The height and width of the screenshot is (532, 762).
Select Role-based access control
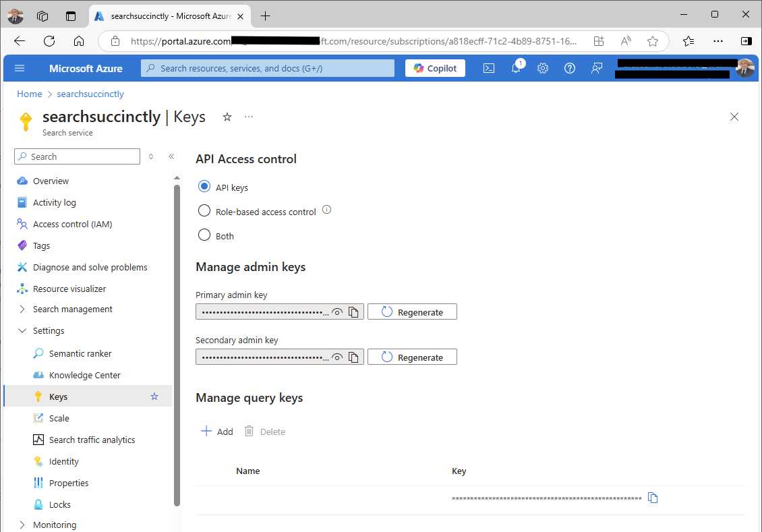click(204, 211)
